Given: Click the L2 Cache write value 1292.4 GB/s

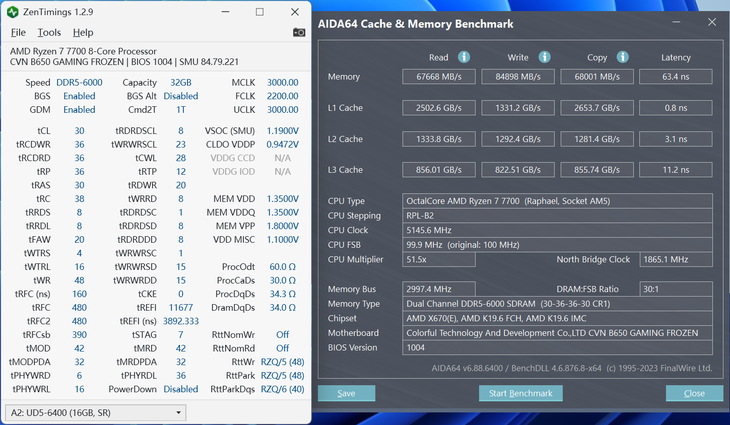Looking at the screenshot, I should pos(518,139).
